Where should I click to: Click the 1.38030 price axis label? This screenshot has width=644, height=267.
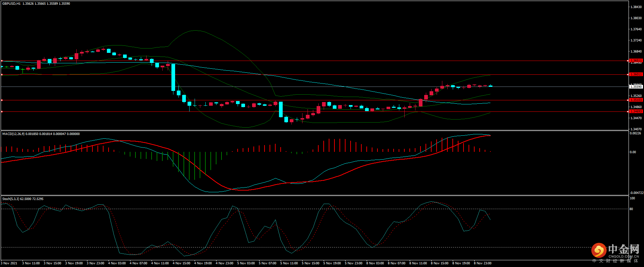[x=636, y=18]
